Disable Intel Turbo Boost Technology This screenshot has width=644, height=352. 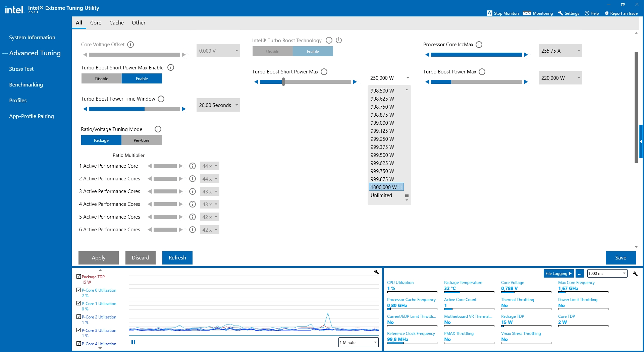pos(273,51)
